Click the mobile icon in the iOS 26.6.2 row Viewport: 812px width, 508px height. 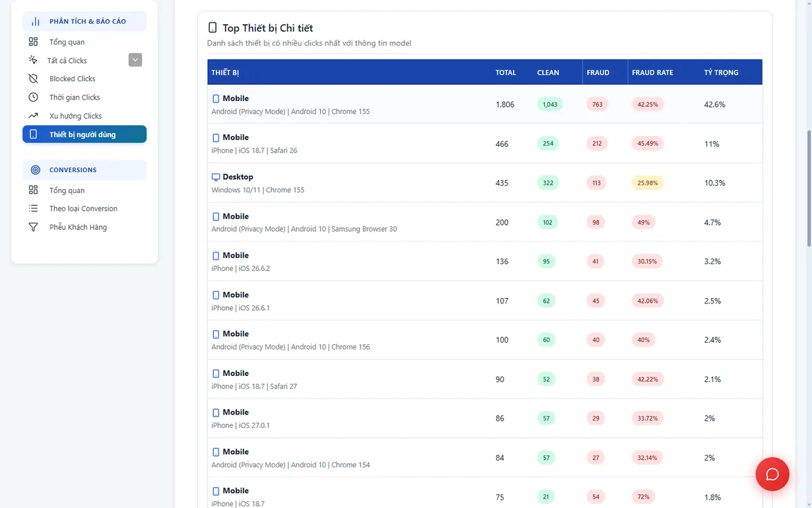click(216, 255)
